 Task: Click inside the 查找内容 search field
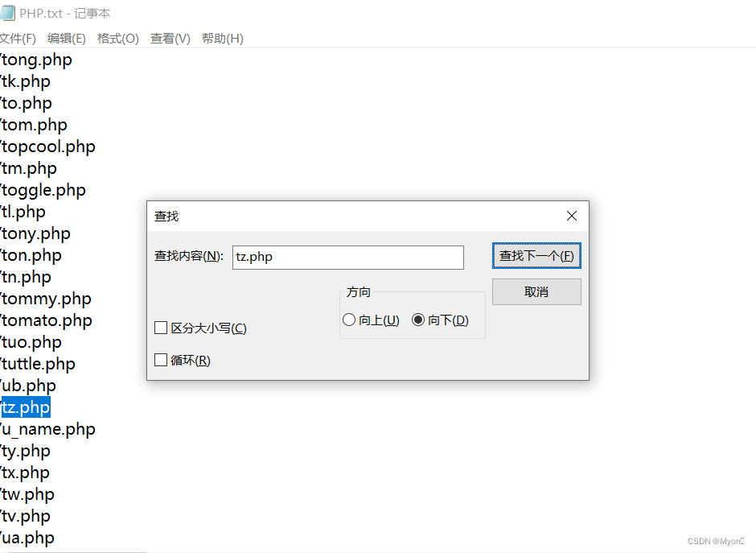coord(347,257)
